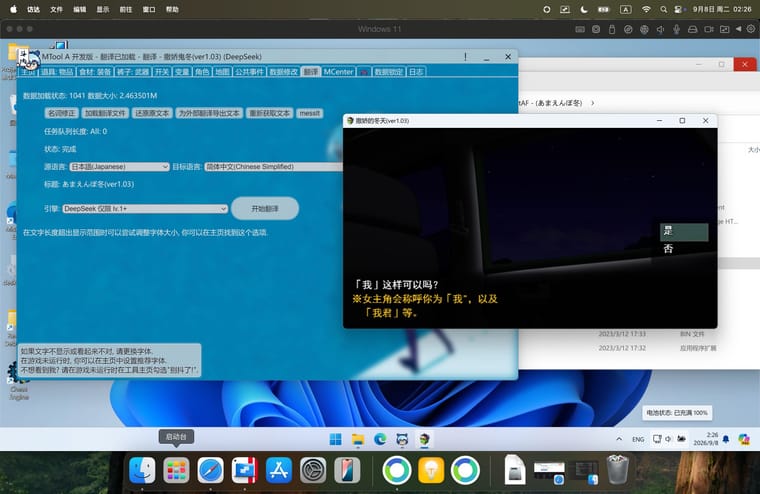Click the 开始翻译 button
Screen dimensions: 760x494
pyautogui.click(x=265, y=208)
